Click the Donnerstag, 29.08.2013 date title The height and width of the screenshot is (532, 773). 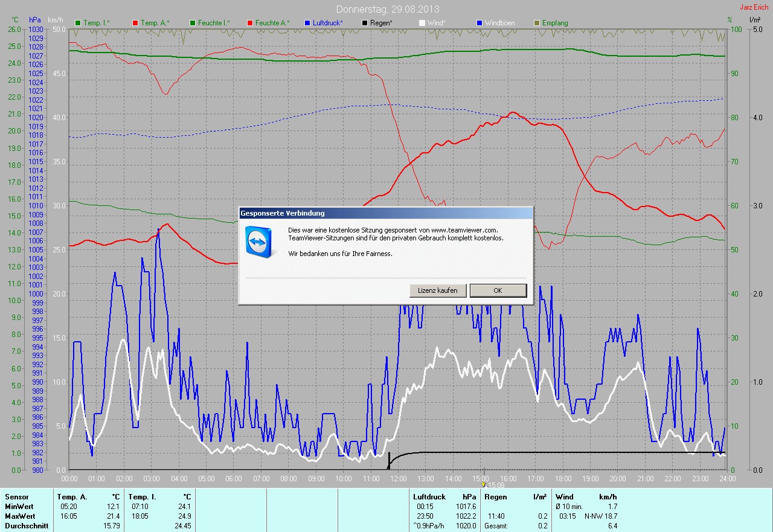388,9
